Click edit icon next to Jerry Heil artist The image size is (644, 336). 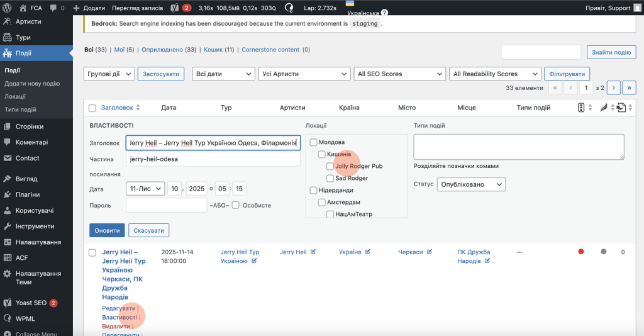coord(313,252)
